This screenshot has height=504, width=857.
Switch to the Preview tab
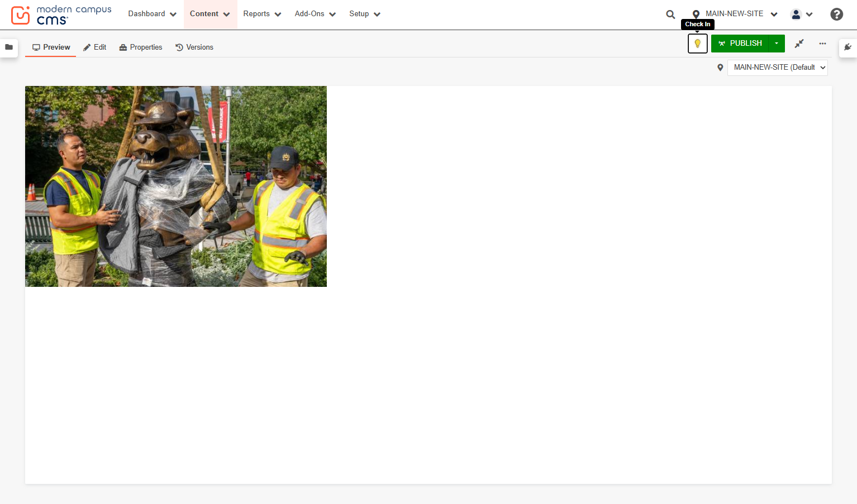(51, 47)
